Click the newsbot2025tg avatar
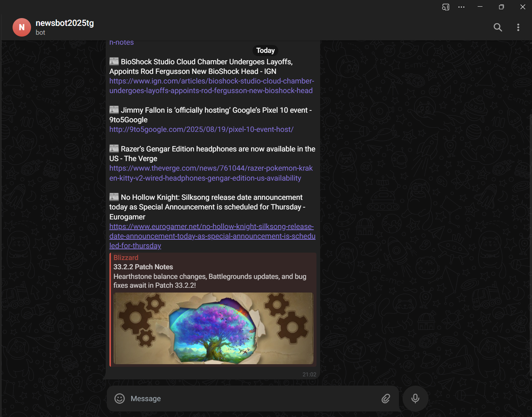The width and height of the screenshot is (532, 417). pos(22,27)
